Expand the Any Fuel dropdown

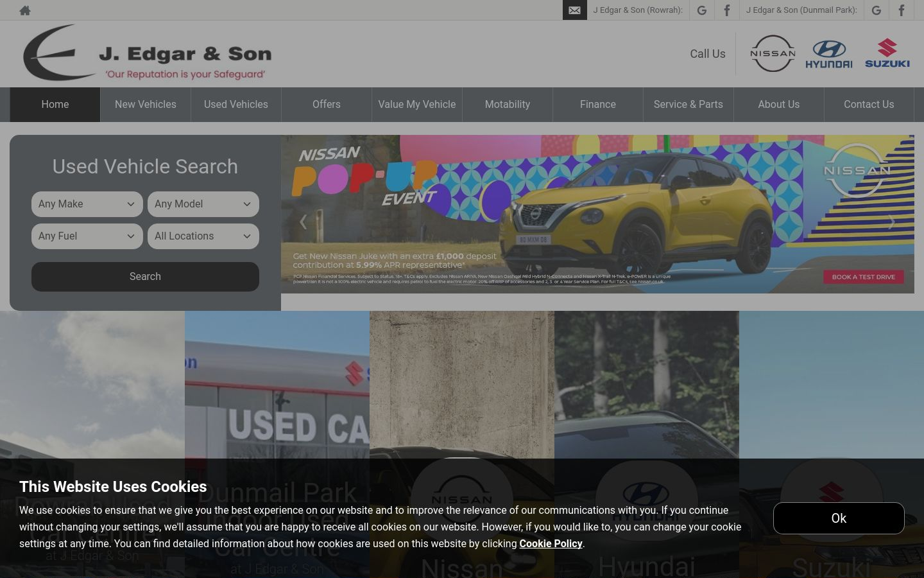[x=87, y=236]
